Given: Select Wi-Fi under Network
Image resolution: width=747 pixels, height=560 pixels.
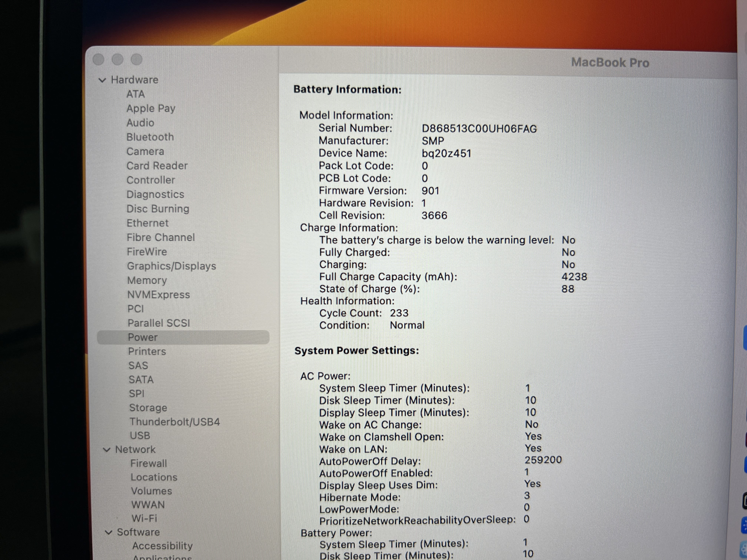Looking at the screenshot, I should pyautogui.click(x=144, y=519).
